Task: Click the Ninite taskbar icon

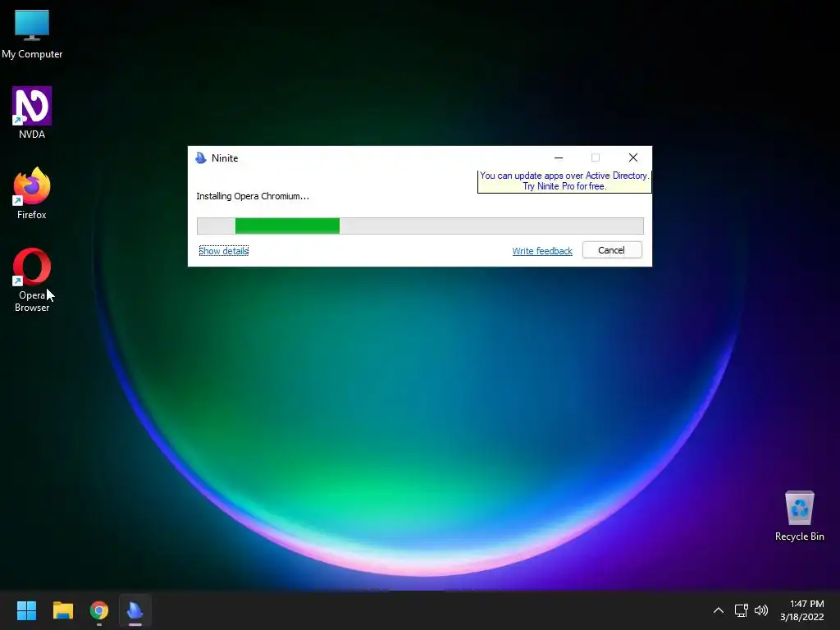Action: [x=135, y=610]
